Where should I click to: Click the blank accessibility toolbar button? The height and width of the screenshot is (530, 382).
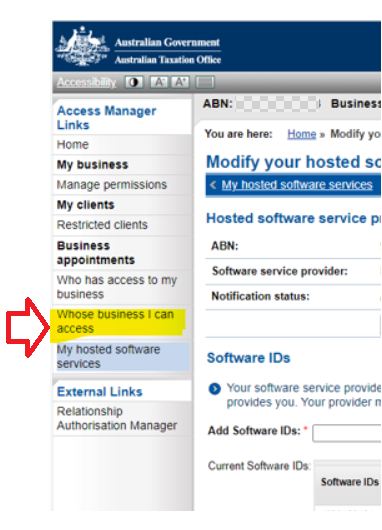click(205, 82)
